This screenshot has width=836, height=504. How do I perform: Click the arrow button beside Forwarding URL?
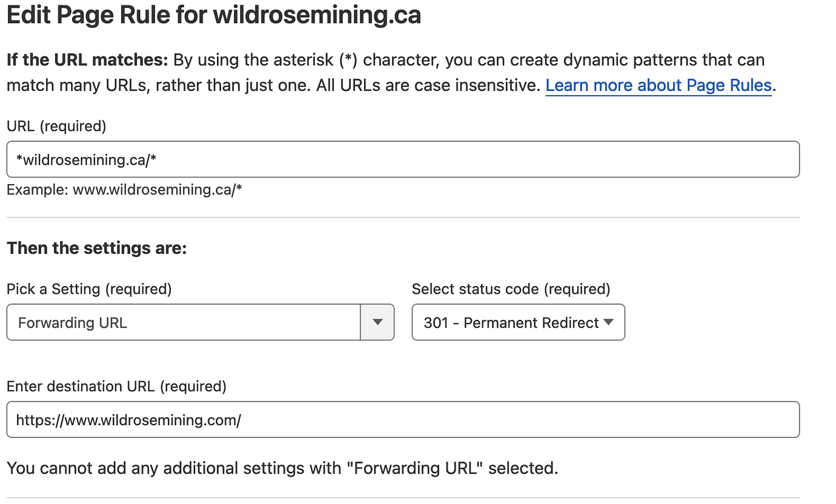(377, 322)
